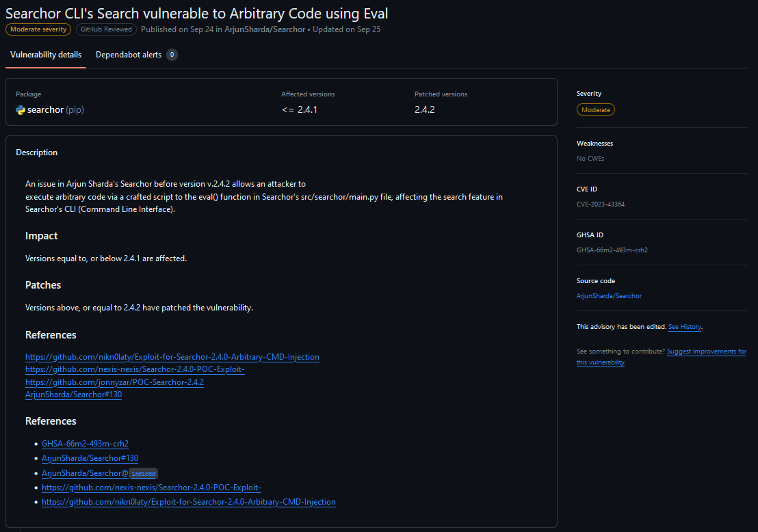The image size is (758, 532).
Task: Click the Python pip icon beside searchor
Action: (x=21, y=110)
